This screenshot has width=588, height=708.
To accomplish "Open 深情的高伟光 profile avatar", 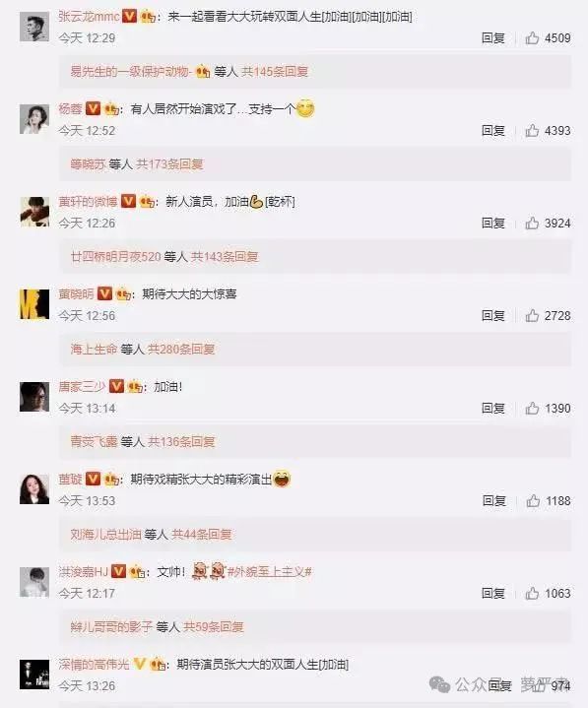I will tap(34, 675).
